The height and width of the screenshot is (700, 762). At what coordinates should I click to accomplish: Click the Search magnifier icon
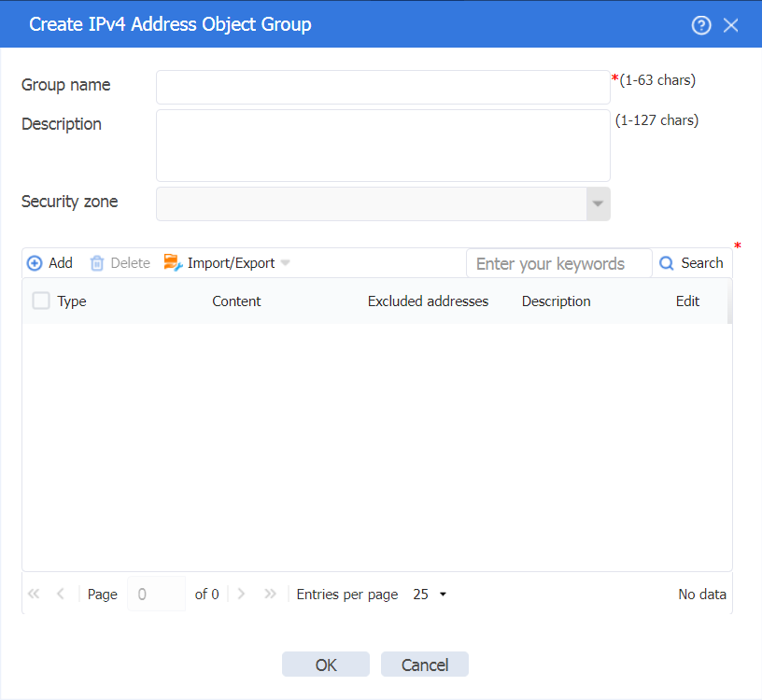[x=666, y=263]
